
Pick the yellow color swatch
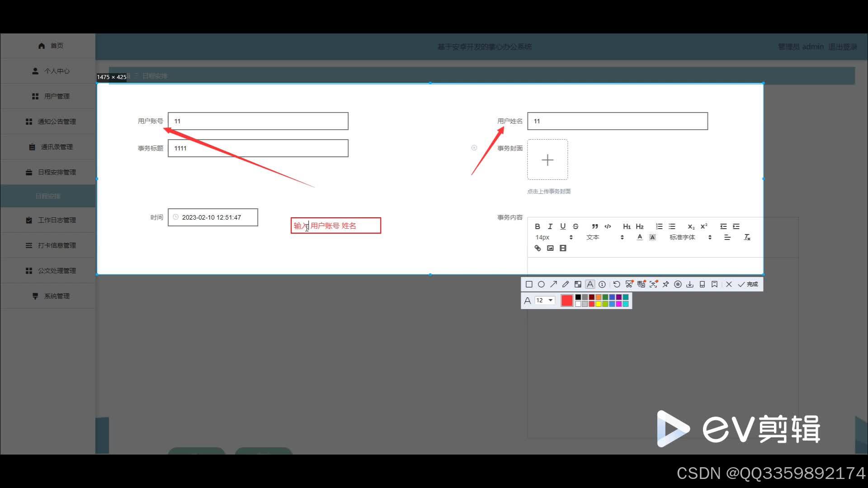click(599, 304)
